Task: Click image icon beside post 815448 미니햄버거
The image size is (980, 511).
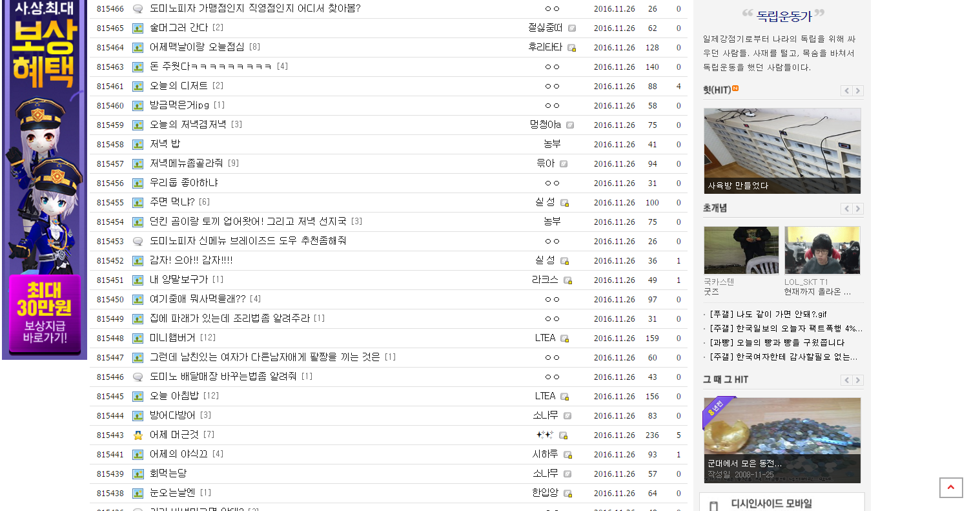Action: [x=138, y=339]
